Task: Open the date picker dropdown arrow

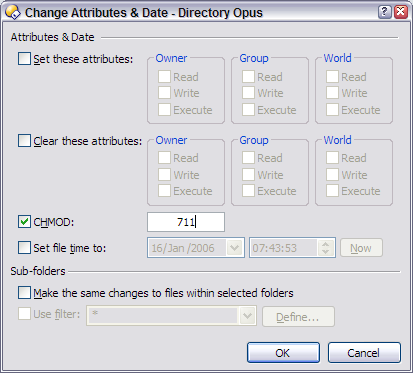Action: point(235,248)
